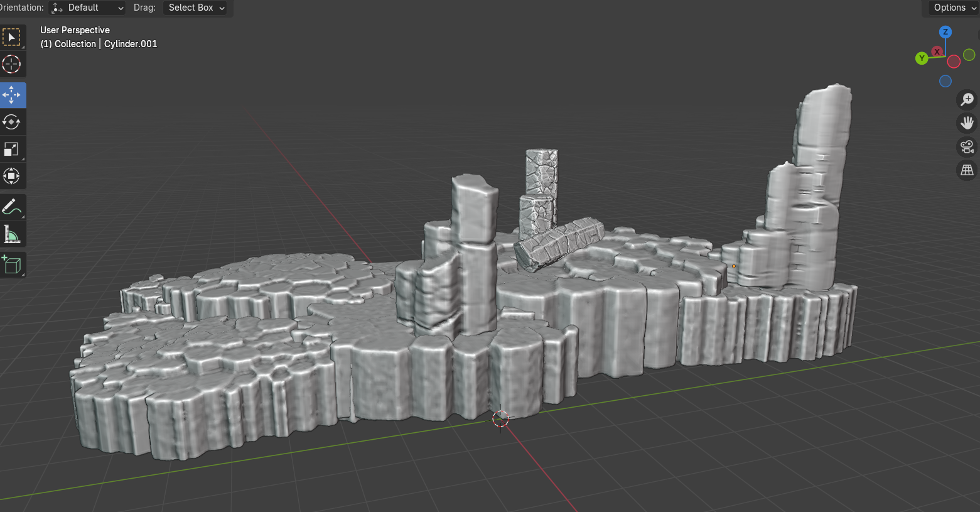
Task: Open the Default orientation dropdown
Action: (x=88, y=8)
